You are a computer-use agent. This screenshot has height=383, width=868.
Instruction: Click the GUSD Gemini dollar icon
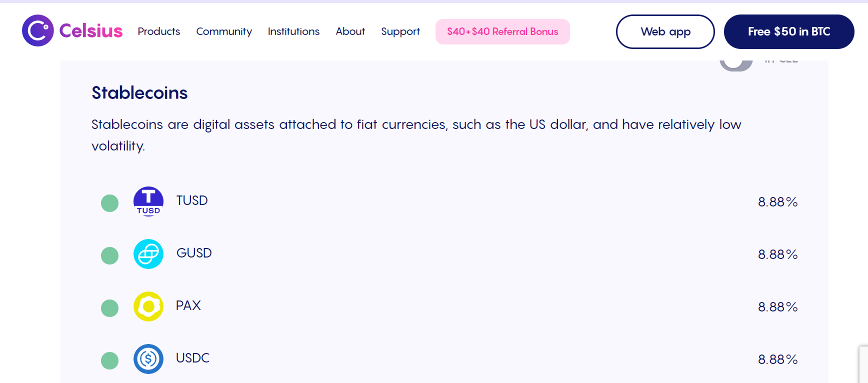tap(148, 253)
